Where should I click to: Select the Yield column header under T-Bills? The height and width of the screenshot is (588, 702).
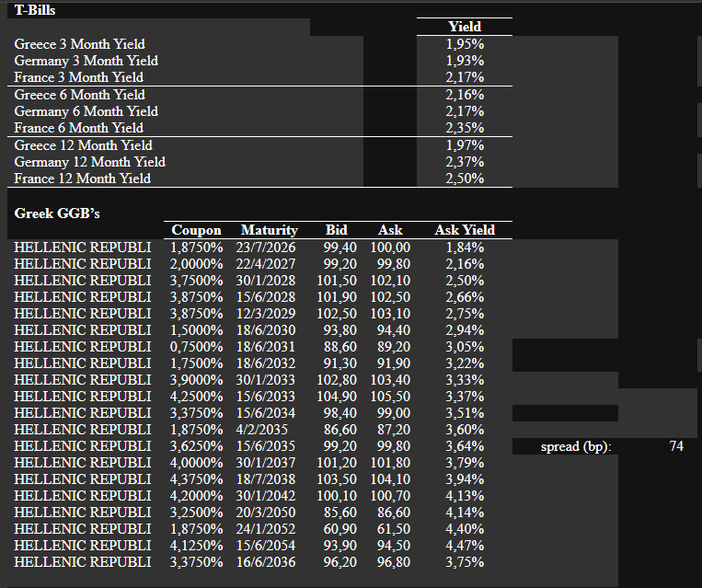[465, 27]
